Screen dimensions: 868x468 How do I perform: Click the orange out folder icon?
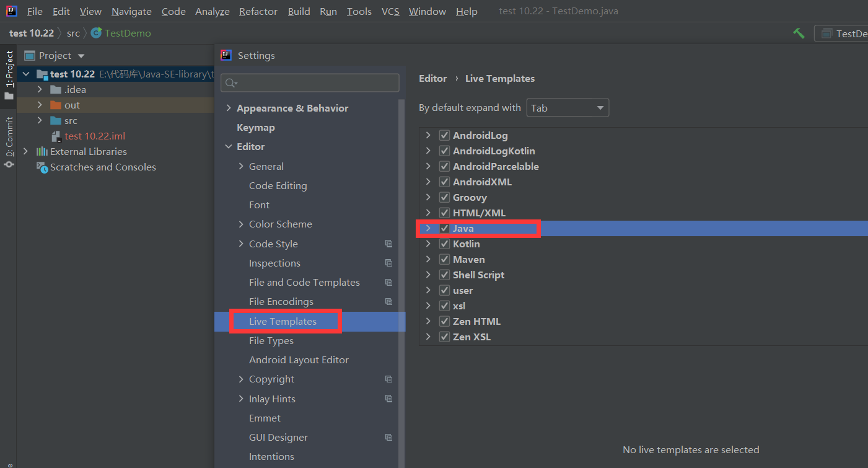[56, 105]
